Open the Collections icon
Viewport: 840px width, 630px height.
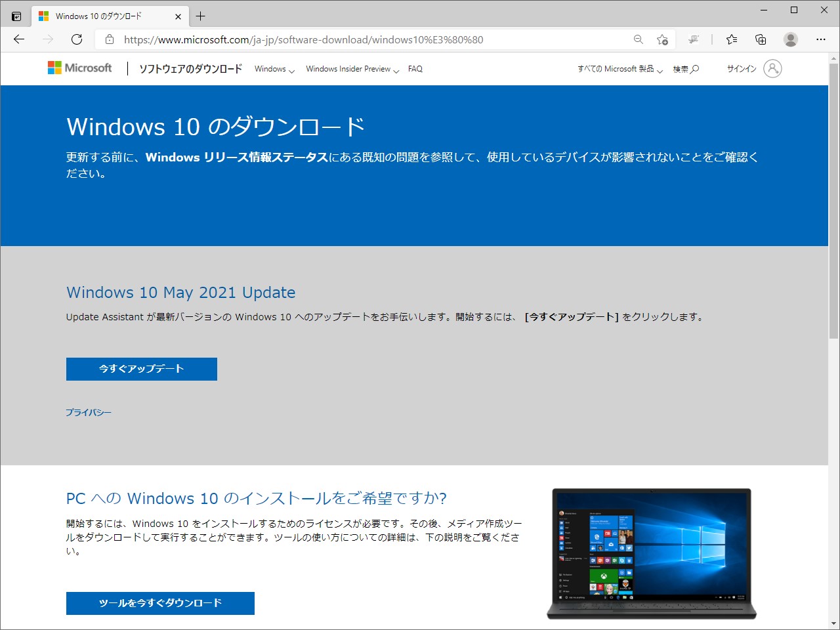pos(760,39)
